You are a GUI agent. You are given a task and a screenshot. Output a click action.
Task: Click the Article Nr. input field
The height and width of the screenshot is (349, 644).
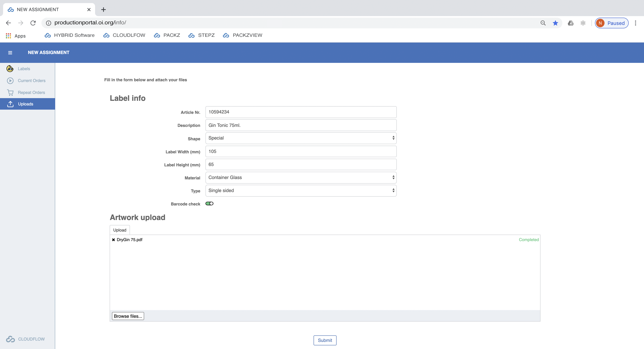(x=301, y=112)
